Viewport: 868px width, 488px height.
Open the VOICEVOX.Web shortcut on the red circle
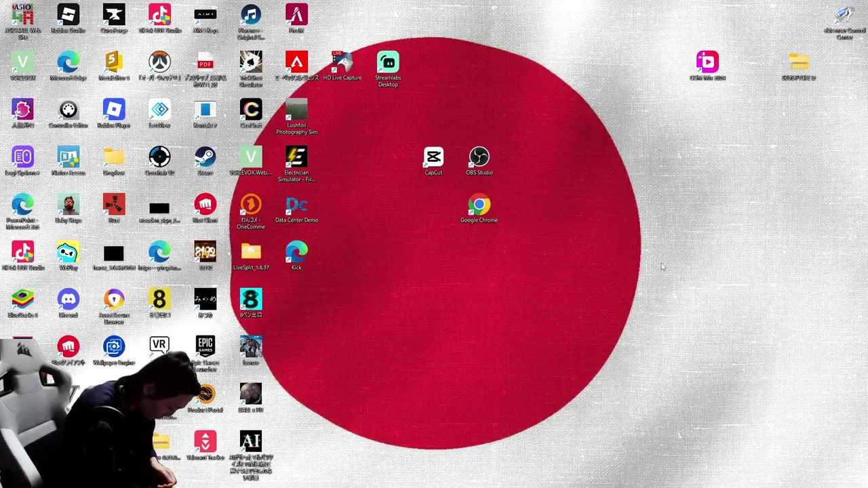point(251,157)
